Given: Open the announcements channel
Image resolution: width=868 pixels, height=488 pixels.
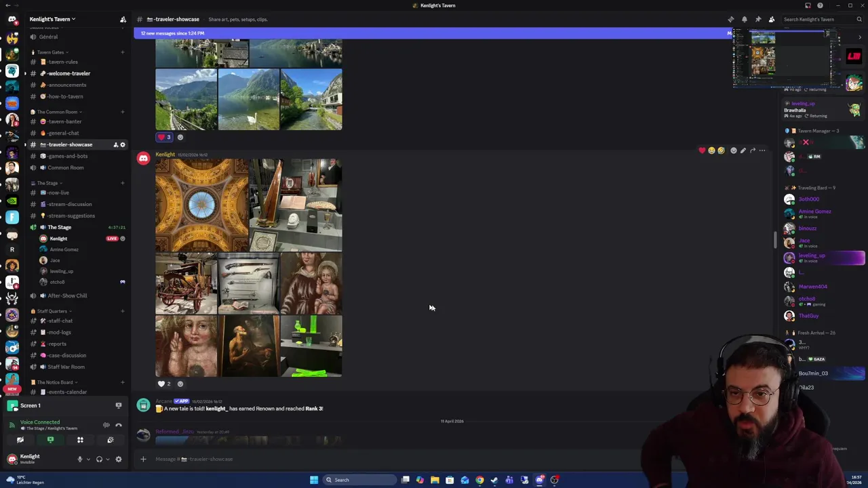Looking at the screenshot, I should click(x=77, y=85).
